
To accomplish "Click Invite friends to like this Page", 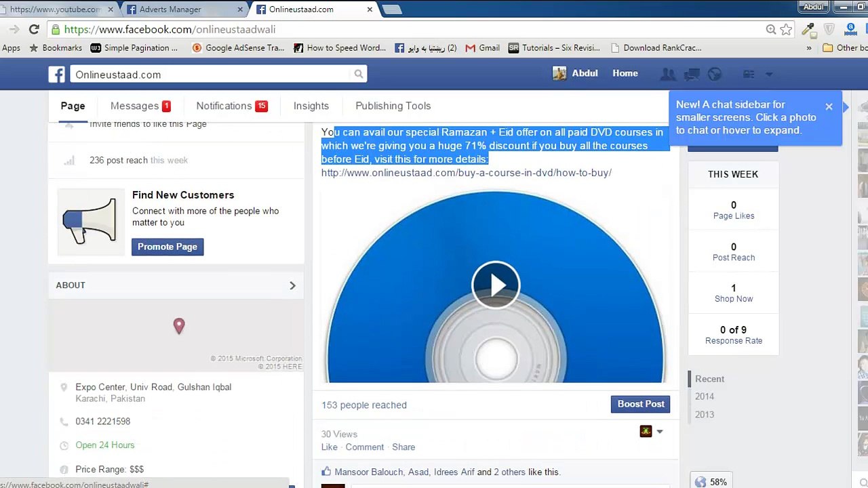I will coord(148,124).
